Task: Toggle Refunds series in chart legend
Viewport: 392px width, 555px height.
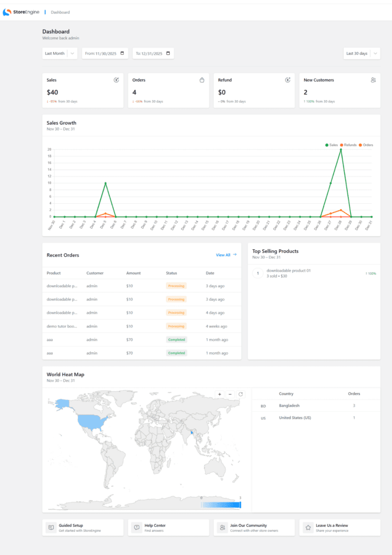Action: click(x=348, y=145)
